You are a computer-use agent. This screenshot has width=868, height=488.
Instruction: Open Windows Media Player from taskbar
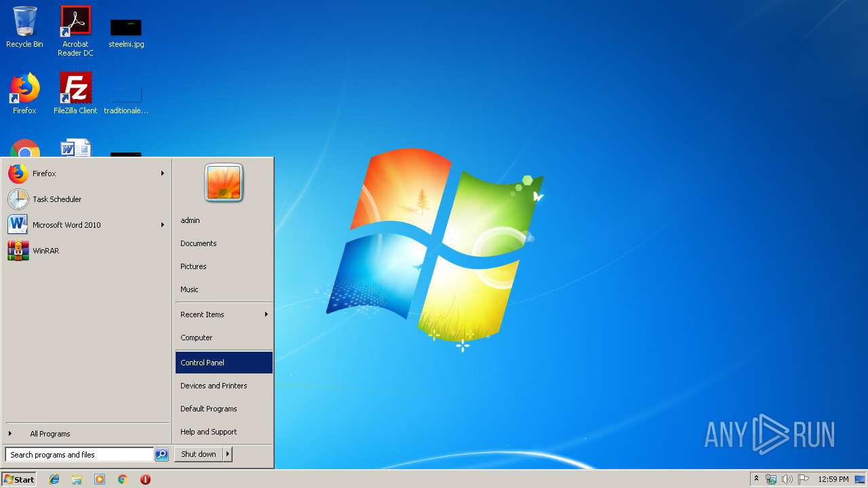click(100, 479)
